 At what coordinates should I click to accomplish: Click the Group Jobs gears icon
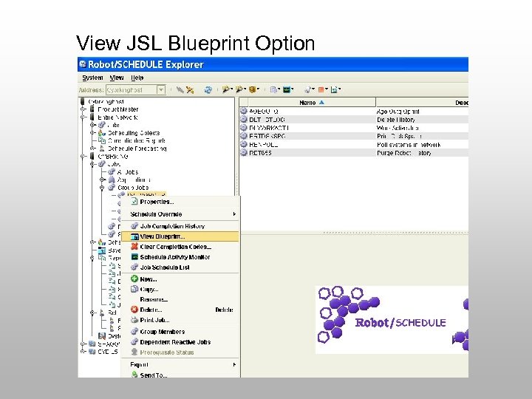[x=112, y=187]
